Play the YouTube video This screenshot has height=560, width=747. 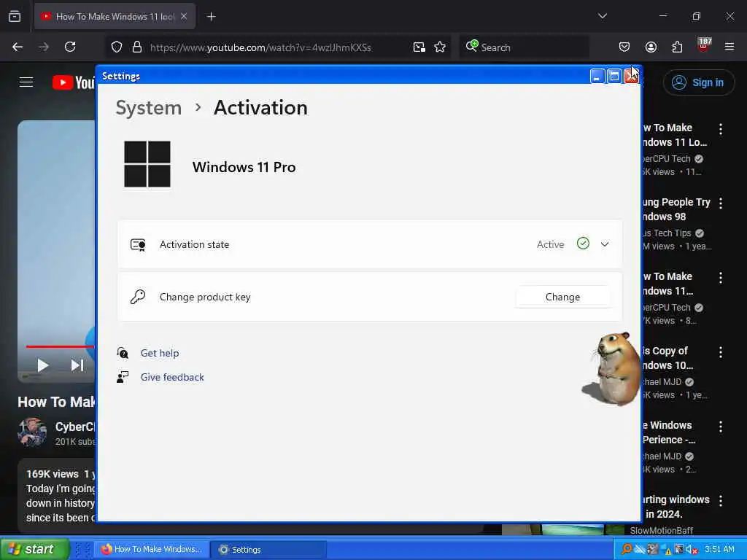[x=43, y=365]
